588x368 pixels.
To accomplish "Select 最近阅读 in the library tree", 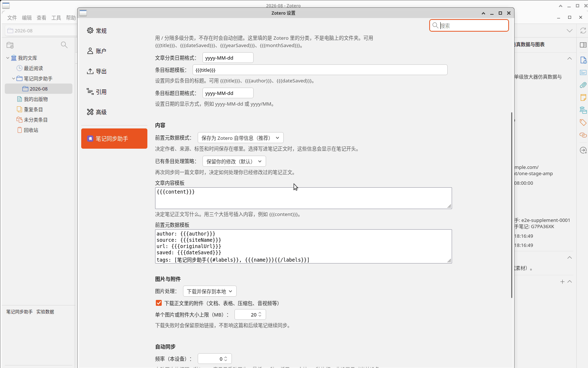I will [39, 68].
